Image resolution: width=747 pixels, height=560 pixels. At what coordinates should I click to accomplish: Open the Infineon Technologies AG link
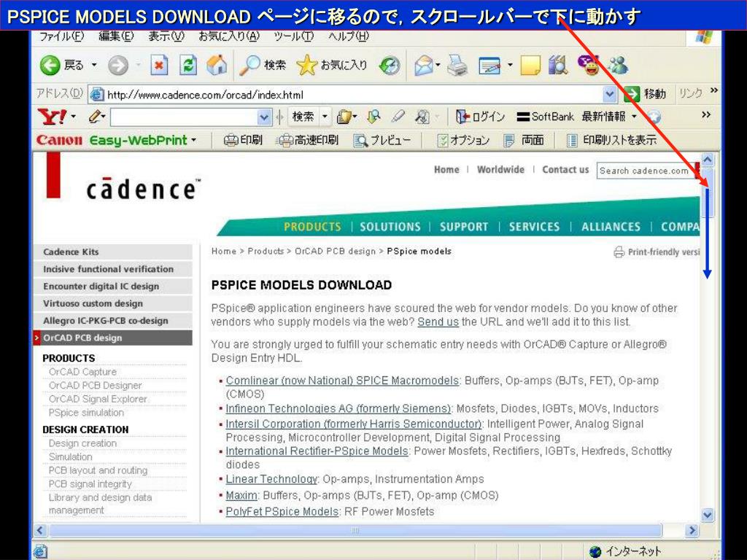click(338, 408)
